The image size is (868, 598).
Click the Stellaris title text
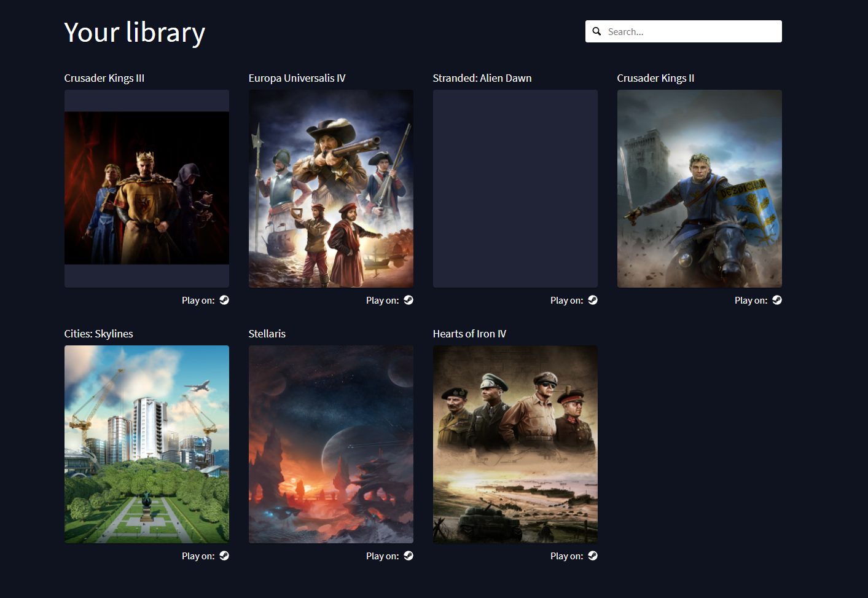pos(267,334)
